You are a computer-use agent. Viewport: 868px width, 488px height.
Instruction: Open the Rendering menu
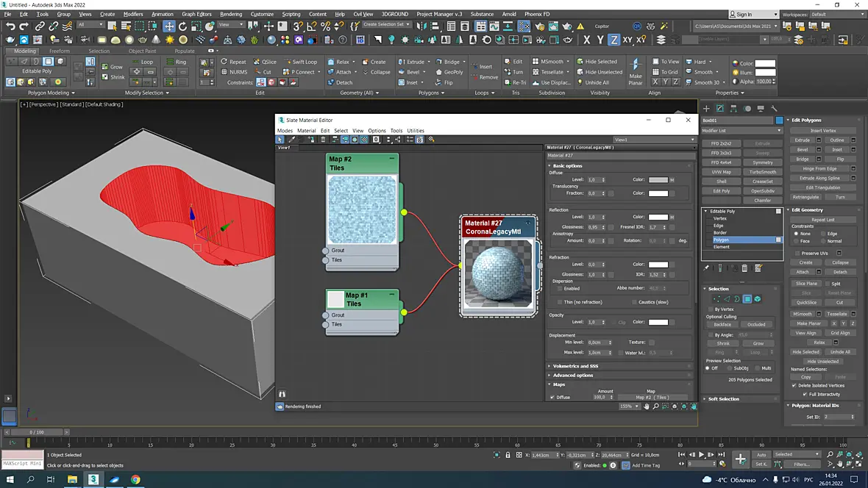[x=231, y=14]
